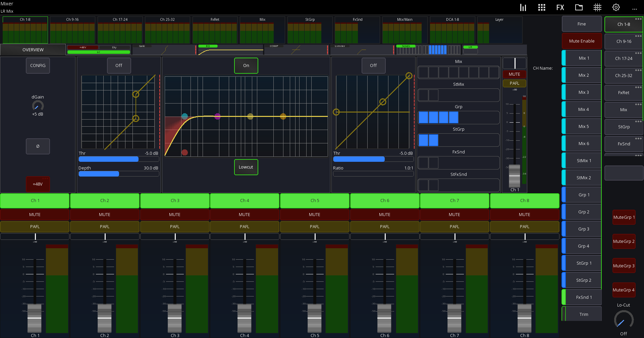Image resolution: width=644 pixels, height=338 pixels.
Task: Open the mixer faders view icon
Action: click(523, 7)
